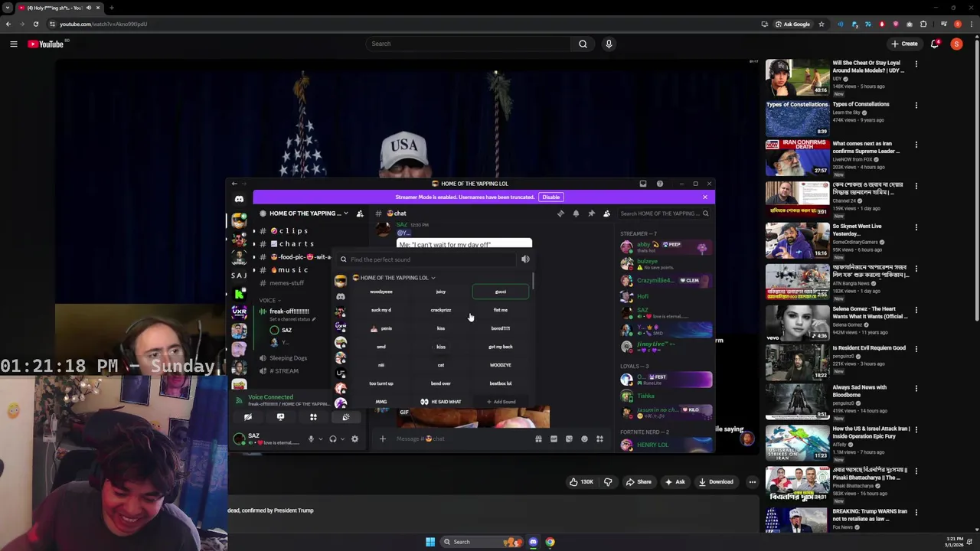Open the charts text channel
This screenshot has height=551, width=980.
click(x=294, y=244)
